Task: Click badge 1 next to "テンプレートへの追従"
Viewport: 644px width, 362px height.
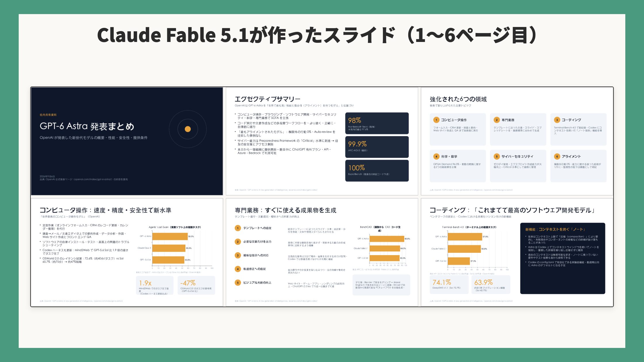Action: (238, 228)
